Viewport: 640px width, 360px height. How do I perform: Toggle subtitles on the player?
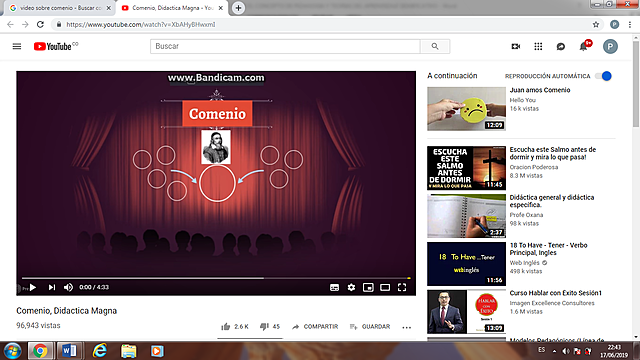[334, 287]
